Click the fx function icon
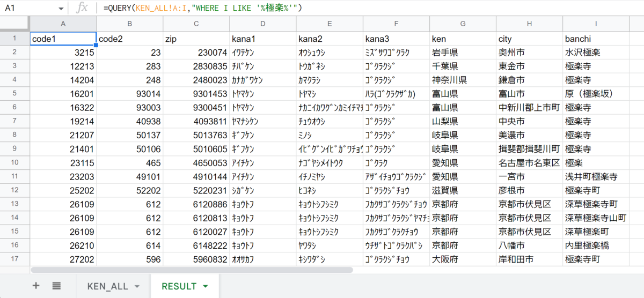644x298 pixels. [x=82, y=8]
